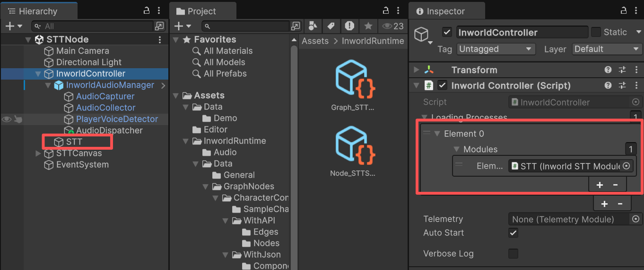Open object picker for Script field
Image resolution: width=644 pixels, height=270 pixels.
point(635,102)
